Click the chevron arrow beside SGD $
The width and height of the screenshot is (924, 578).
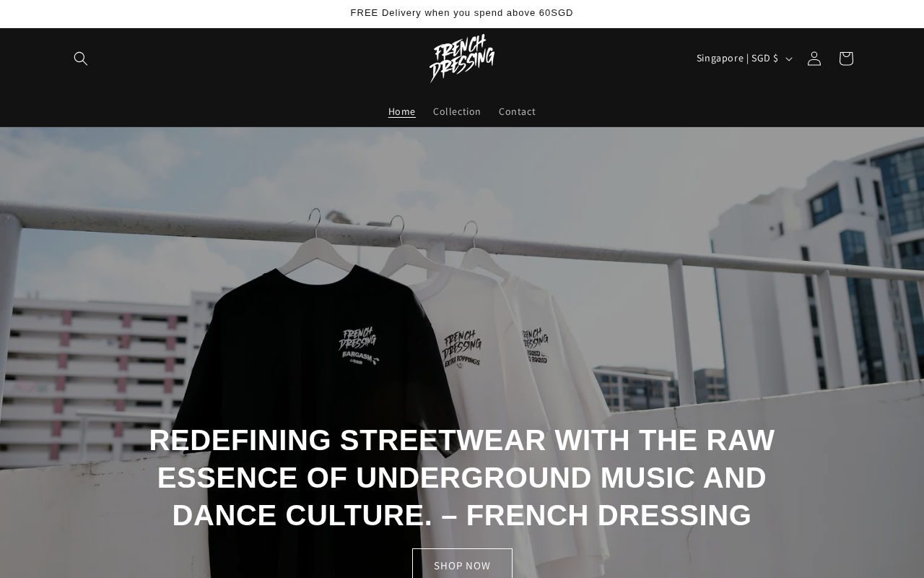click(x=789, y=59)
